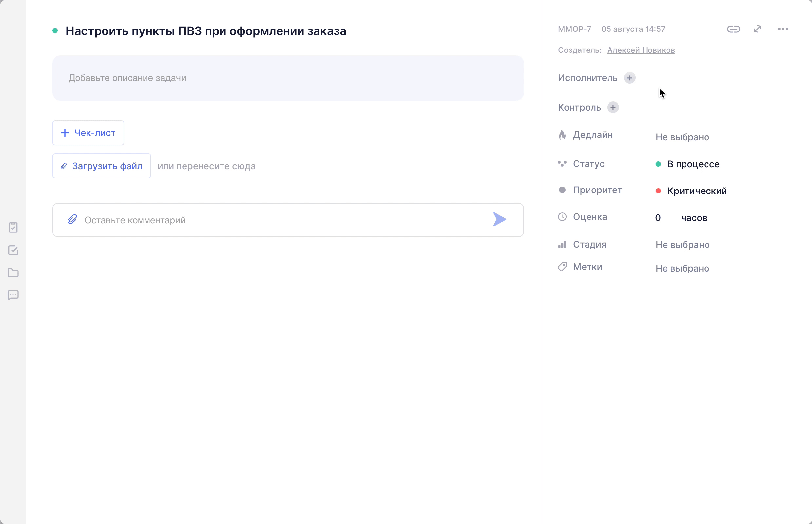Open the chat bubble icon in left sidebar
This screenshot has height=524, width=812.
tap(13, 295)
